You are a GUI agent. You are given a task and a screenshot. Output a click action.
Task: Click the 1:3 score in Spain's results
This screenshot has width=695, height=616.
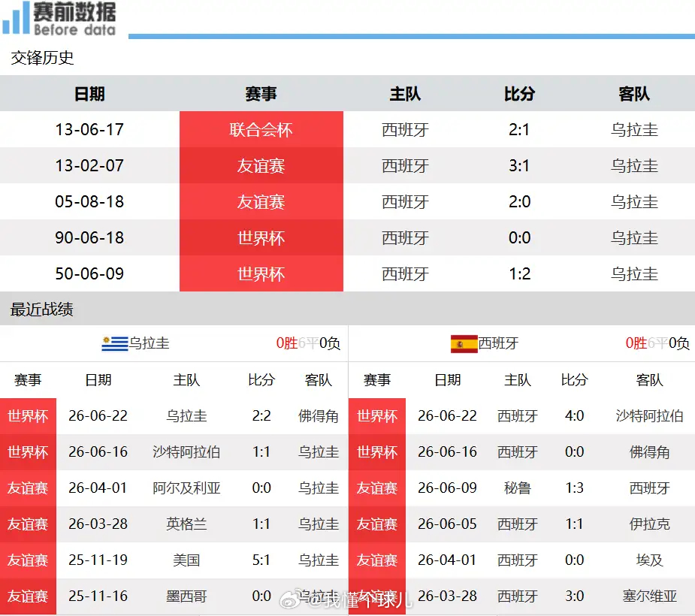(x=575, y=488)
